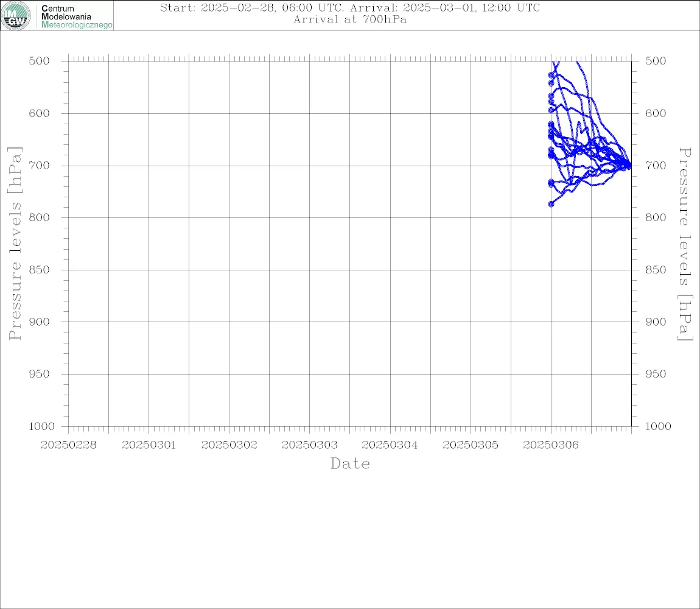Click the Centrum Modelowania Meteorologicznego title
700x609 pixels.
[x=76, y=16]
